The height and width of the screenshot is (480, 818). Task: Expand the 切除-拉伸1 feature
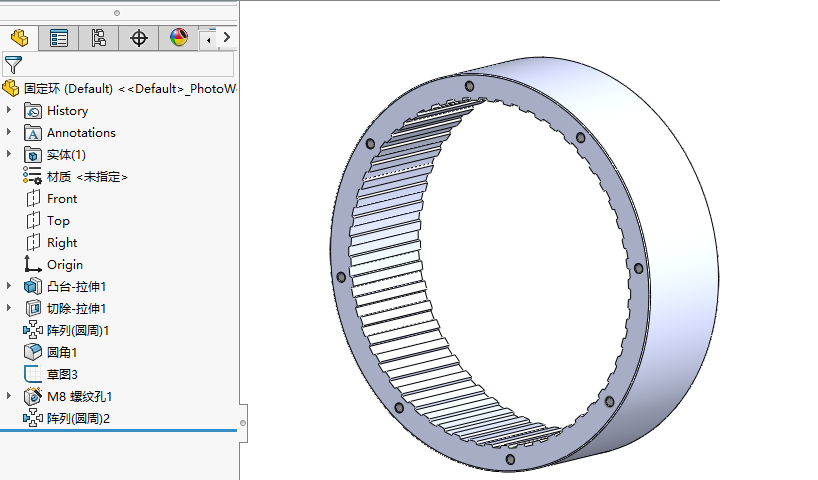coord(9,308)
